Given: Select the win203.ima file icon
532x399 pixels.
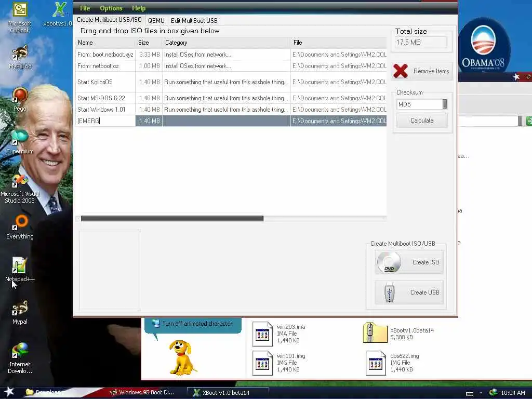Looking at the screenshot, I should pyautogui.click(x=262, y=334).
